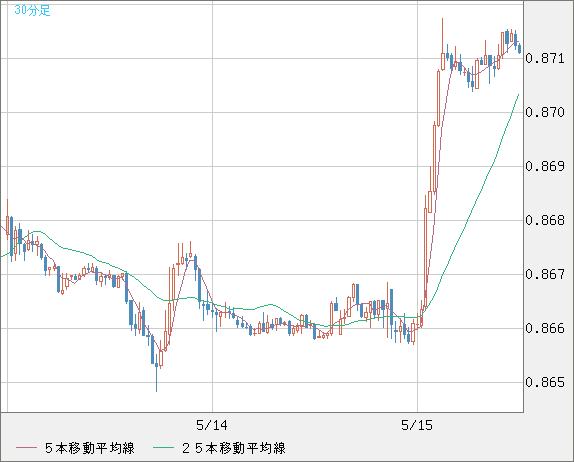Click the last blue candlestick at chart right edge

pos(519,48)
